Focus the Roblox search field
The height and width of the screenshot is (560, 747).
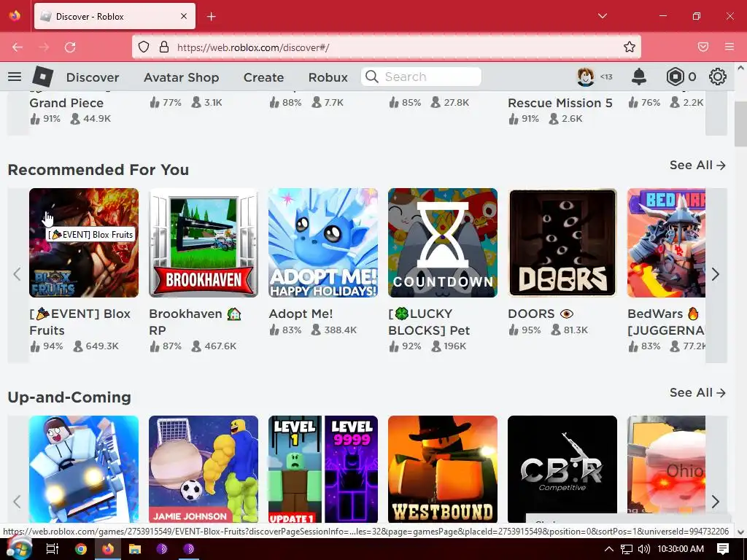[421, 77]
